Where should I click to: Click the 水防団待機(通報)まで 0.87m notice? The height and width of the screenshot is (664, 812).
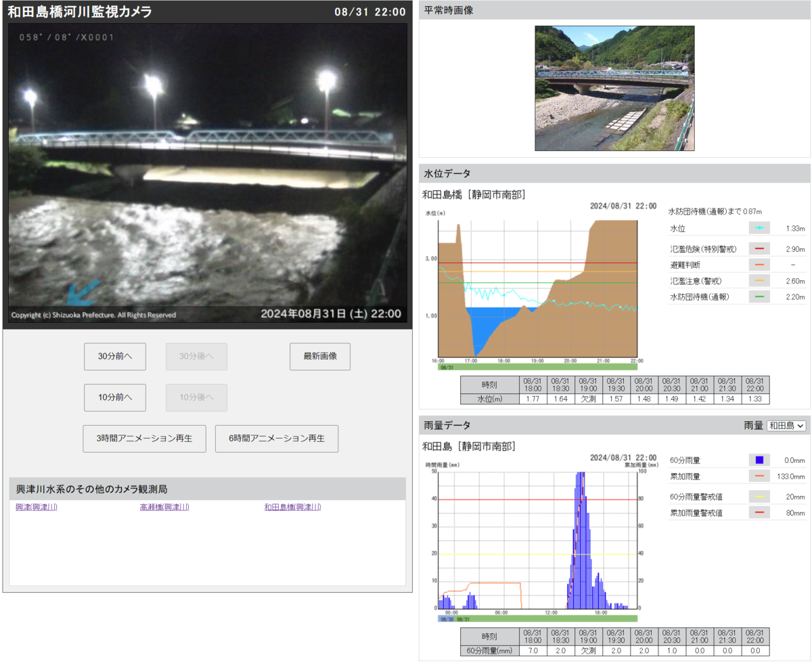715,211
